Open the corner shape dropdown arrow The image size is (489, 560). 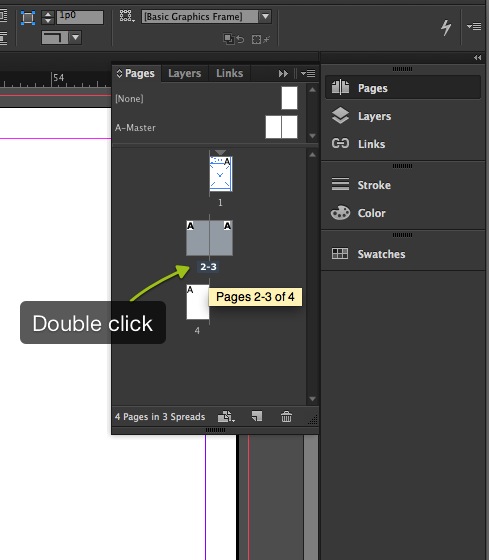(x=75, y=37)
